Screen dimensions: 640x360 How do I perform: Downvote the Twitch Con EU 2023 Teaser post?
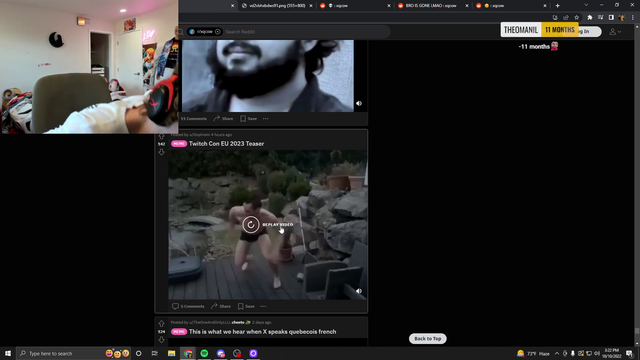162,152
